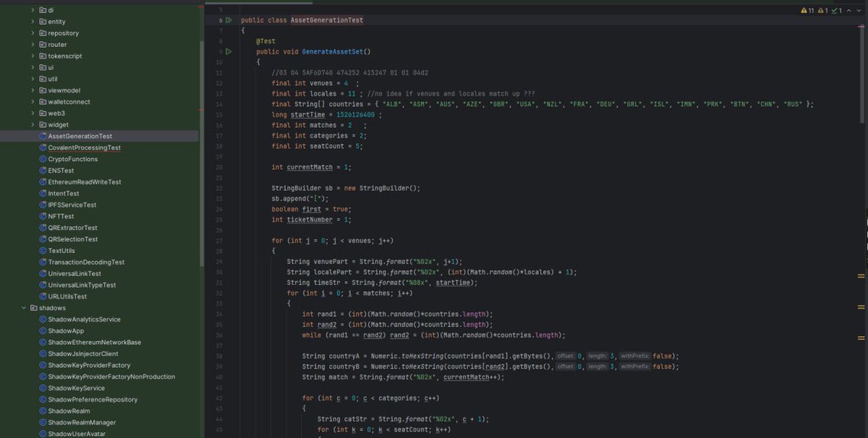Image resolution: width=868 pixels, height=438 pixels.
Task: Select ShadowUserAvatar in the tree
Action: (x=77, y=434)
